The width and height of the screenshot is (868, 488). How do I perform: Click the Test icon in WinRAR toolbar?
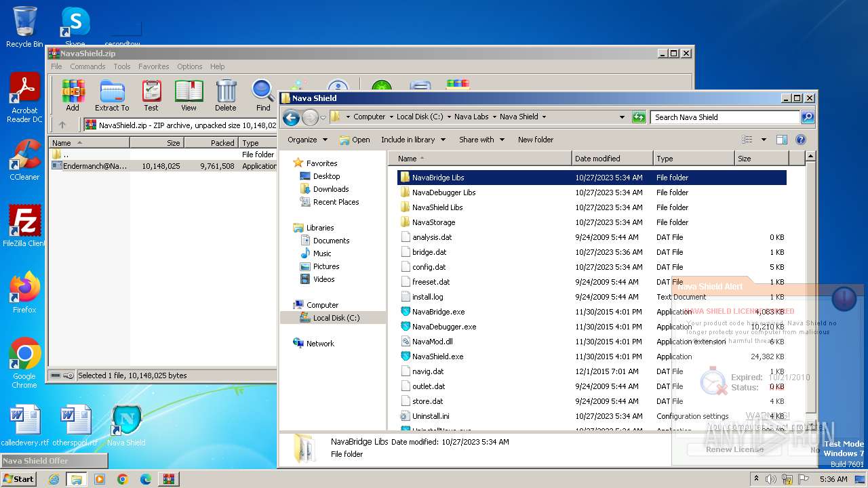click(x=151, y=96)
